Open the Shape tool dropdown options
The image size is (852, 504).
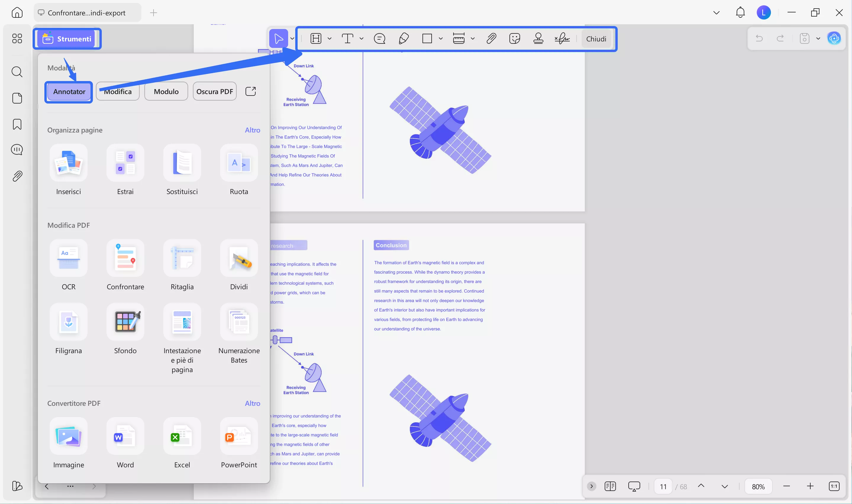[x=441, y=38]
